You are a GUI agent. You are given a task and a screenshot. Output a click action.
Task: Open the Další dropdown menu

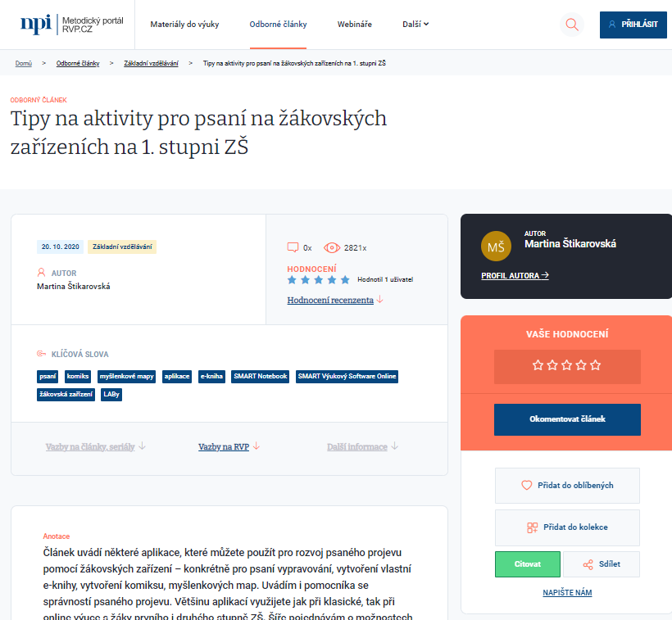[x=415, y=25]
